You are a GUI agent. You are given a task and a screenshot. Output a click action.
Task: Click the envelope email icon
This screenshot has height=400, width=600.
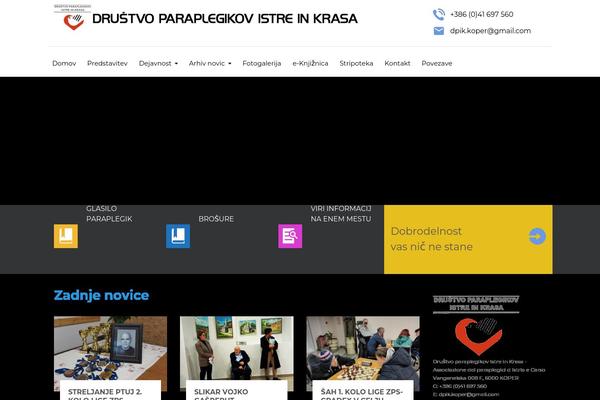(439, 31)
